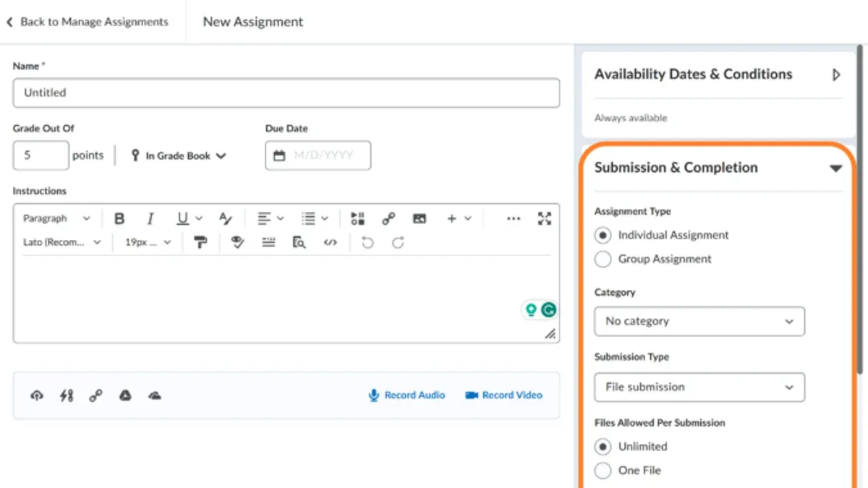Click the Grammarly icon in editor
The image size is (868, 488).
point(549,310)
